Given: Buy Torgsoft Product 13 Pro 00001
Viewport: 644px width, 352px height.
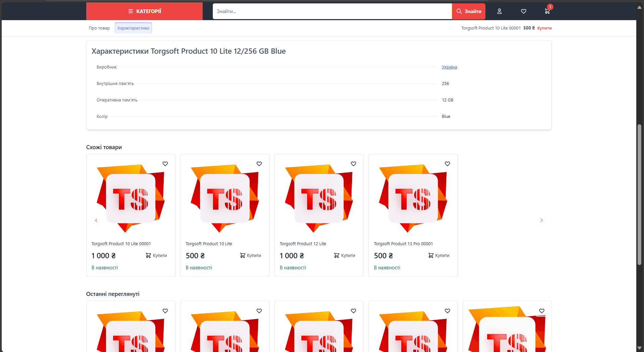Looking at the screenshot, I should point(439,256).
